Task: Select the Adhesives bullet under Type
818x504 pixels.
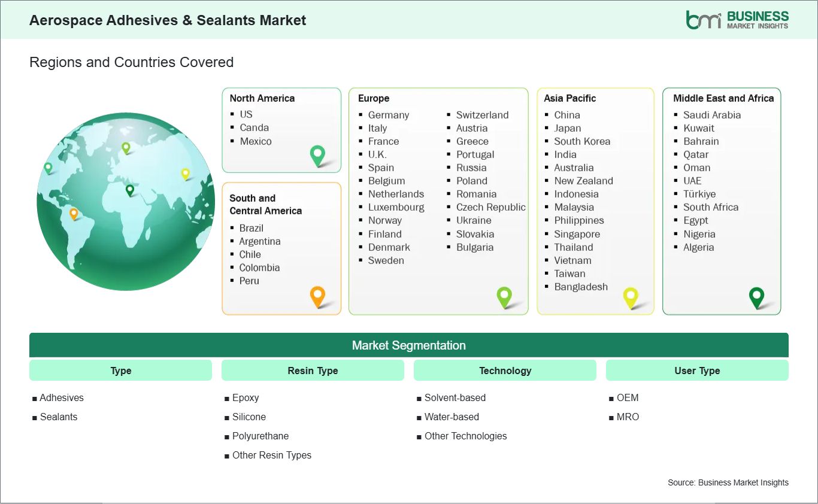Action: (61, 397)
